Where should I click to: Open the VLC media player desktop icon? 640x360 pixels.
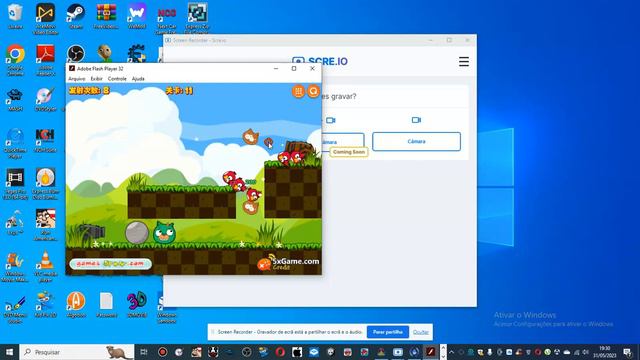point(45,266)
